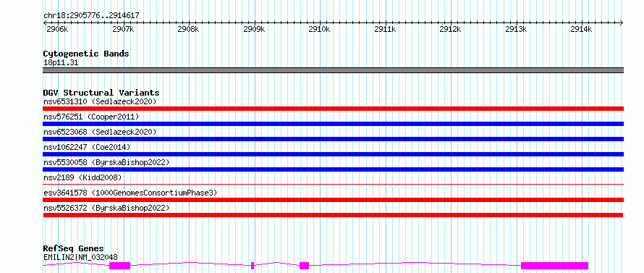Select the narrow EMILIN2 exon near 2909k
The image size is (644, 273).
point(253,266)
